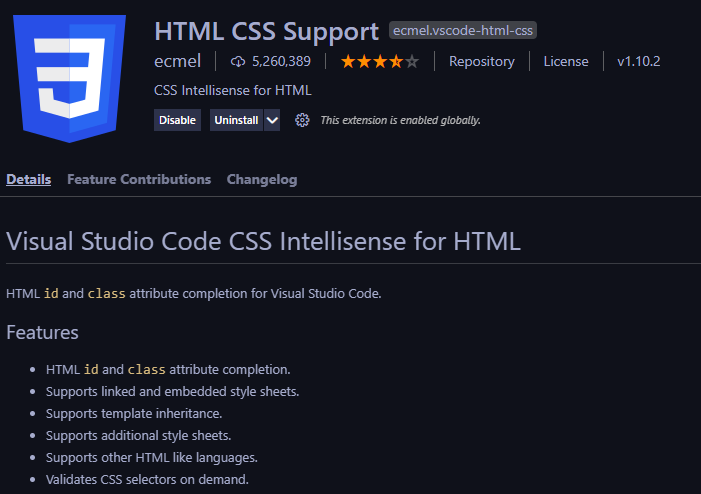The image size is (701, 494).
Task: Open the Changelog tab
Action: pyautogui.click(x=262, y=179)
